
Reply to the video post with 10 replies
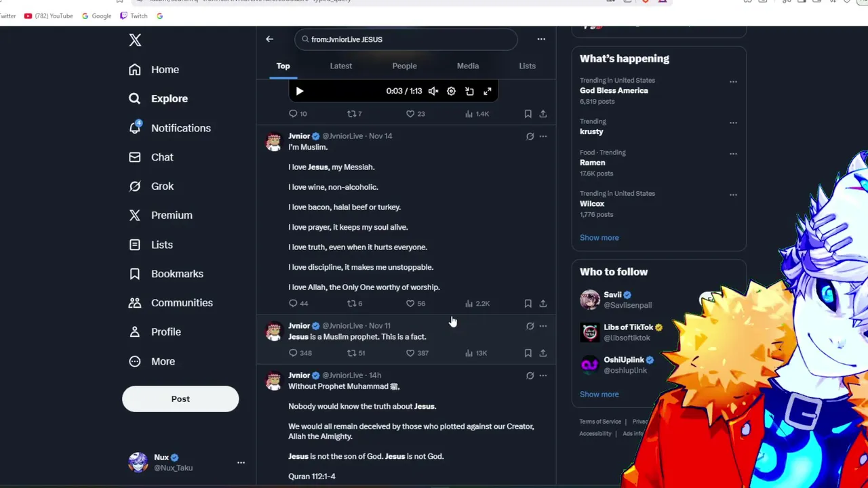pos(298,114)
